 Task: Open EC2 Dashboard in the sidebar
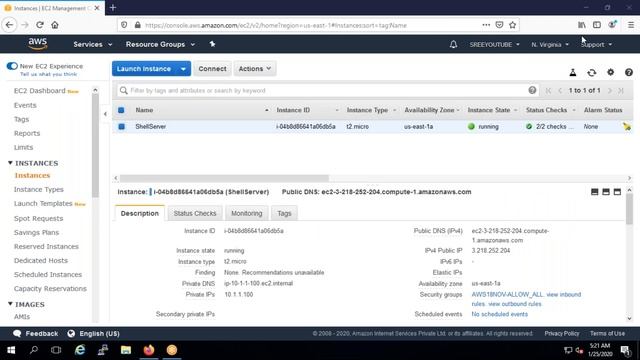pos(40,91)
